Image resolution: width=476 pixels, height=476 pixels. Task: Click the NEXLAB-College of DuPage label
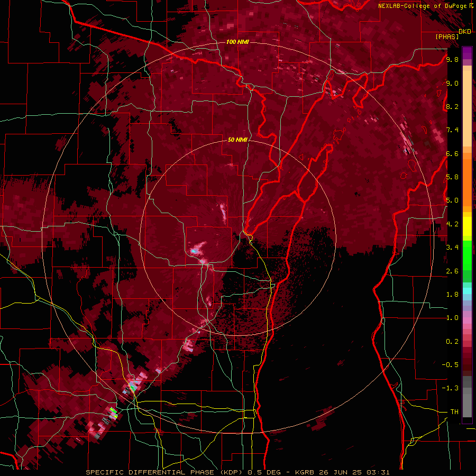(x=424, y=6)
